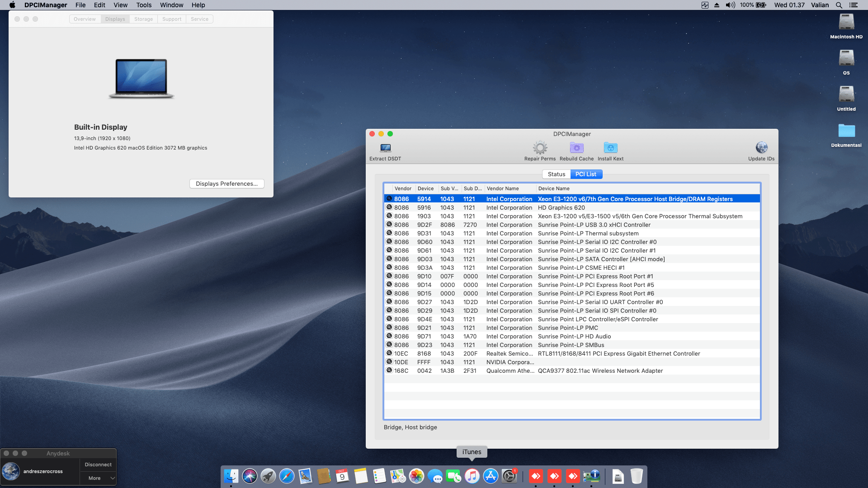This screenshot has height=488, width=868.
Task: Open the Mail app in the Dock
Action: (305, 476)
